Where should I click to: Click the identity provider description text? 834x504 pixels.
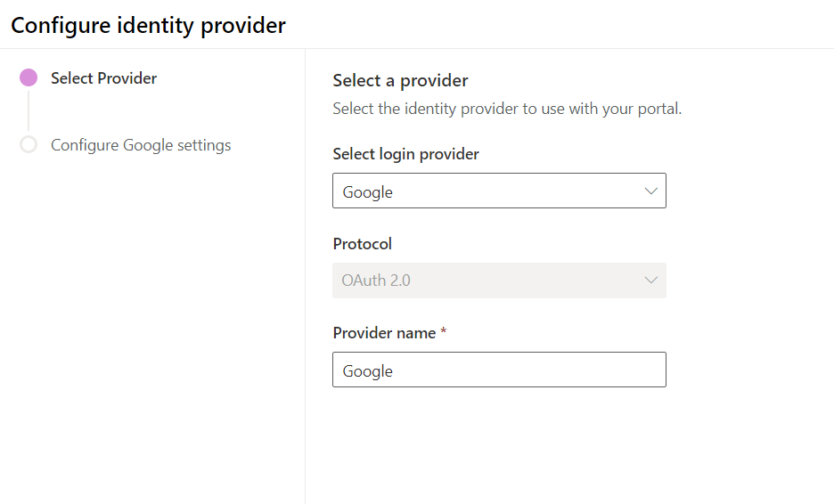coord(506,110)
